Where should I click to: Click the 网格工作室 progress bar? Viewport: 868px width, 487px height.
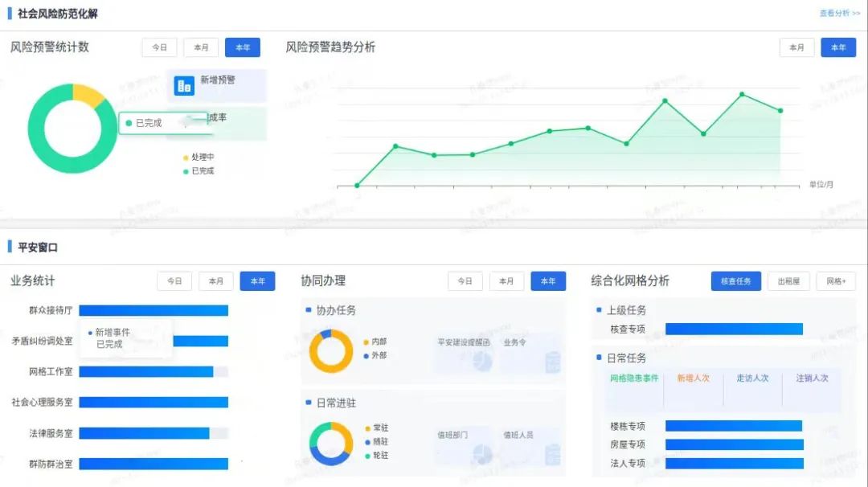[x=153, y=371]
